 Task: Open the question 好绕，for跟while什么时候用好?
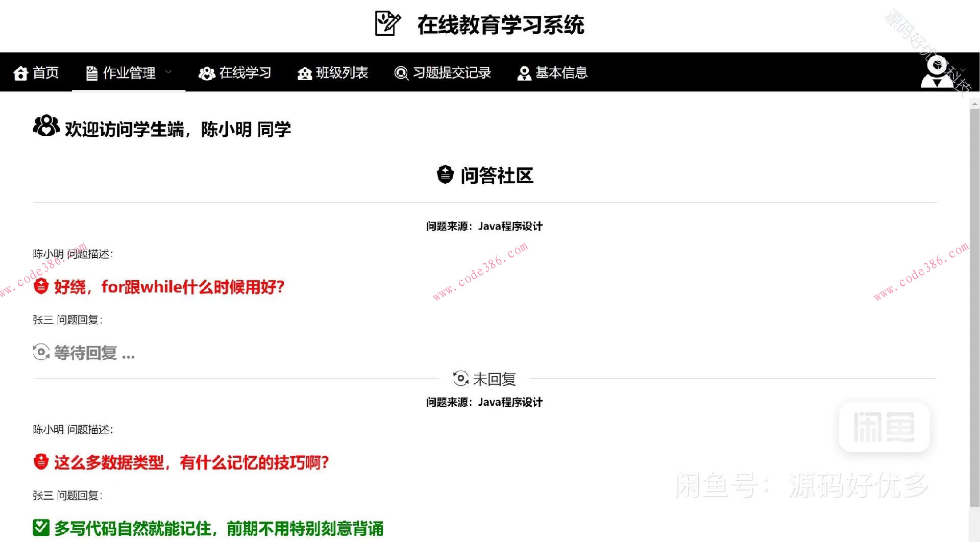tap(168, 287)
